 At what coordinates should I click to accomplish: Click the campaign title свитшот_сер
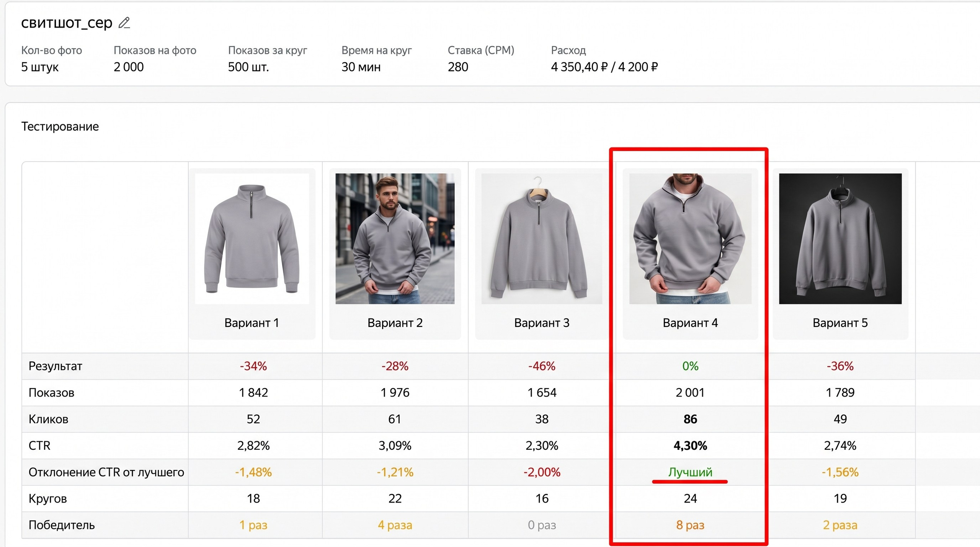tap(67, 23)
